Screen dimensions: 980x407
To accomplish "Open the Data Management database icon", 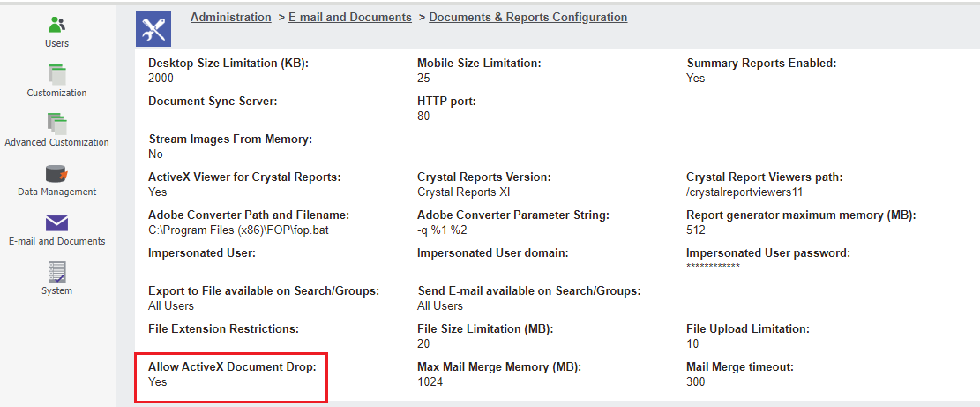I will (56, 173).
